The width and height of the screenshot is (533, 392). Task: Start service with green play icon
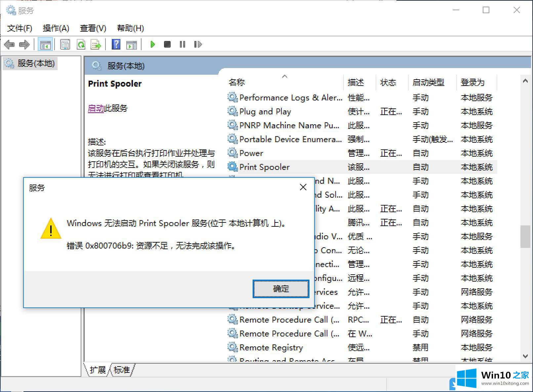click(x=152, y=44)
